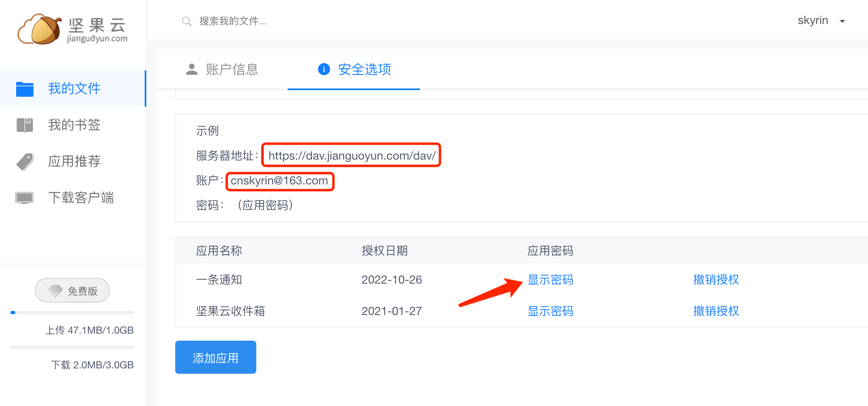868x406 pixels.
Task: Revoke authorization for 一条通知
Action: click(x=716, y=280)
